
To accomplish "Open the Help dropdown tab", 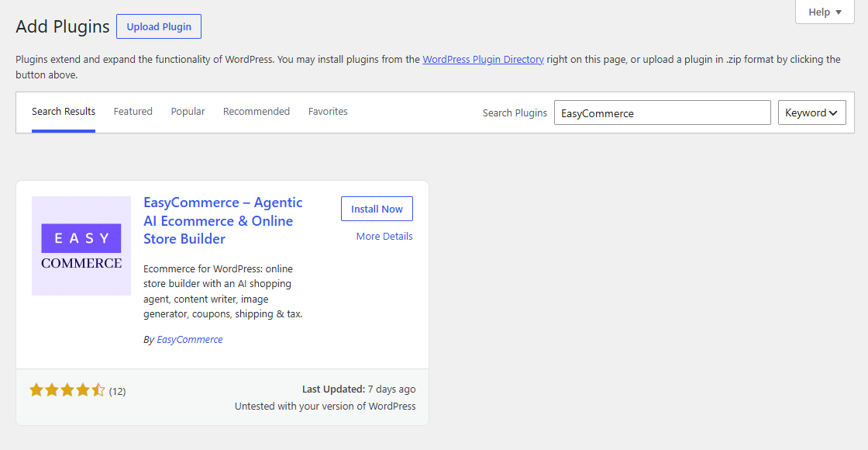I will click(x=825, y=12).
